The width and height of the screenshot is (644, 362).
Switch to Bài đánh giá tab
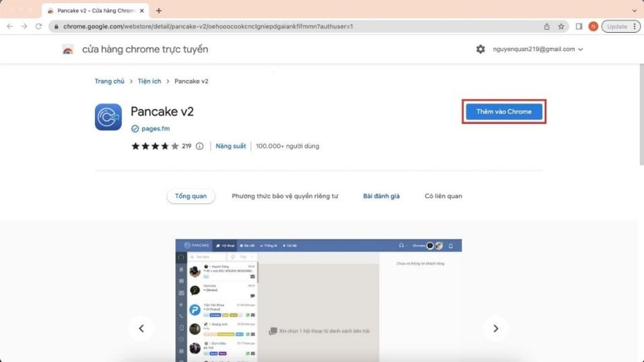(381, 196)
